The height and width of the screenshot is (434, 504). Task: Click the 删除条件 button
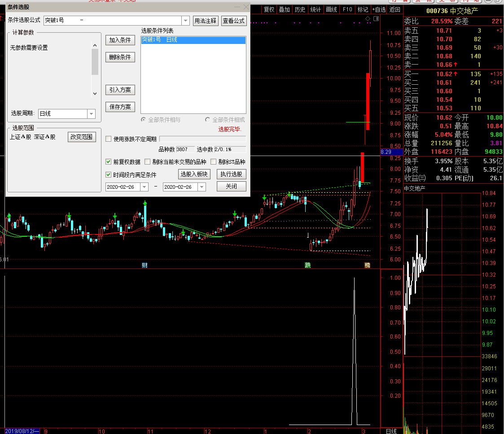pos(120,57)
